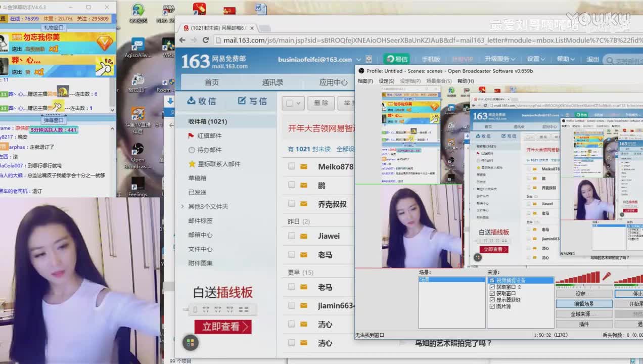Tick the checkbox for 乔克叔叔 email
This screenshot has height=364, width=643.
[291, 204]
